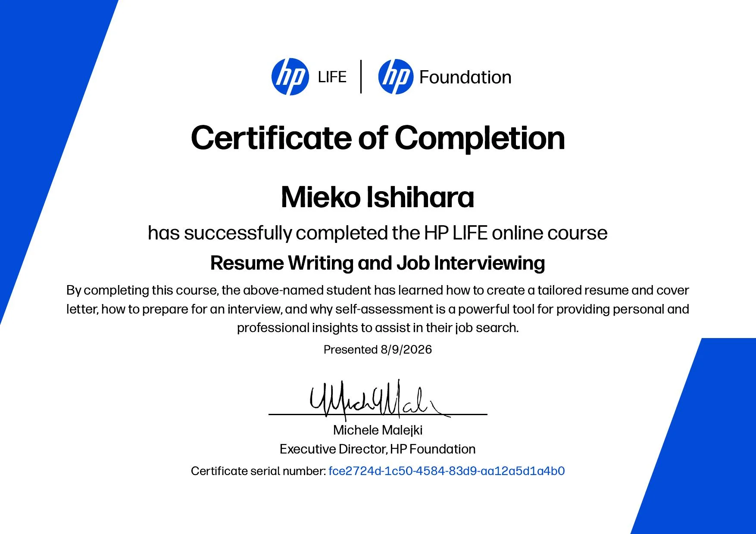Click the "Certificate of Completion" heading
The width and height of the screenshot is (756, 534).
(x=378, y=138)
